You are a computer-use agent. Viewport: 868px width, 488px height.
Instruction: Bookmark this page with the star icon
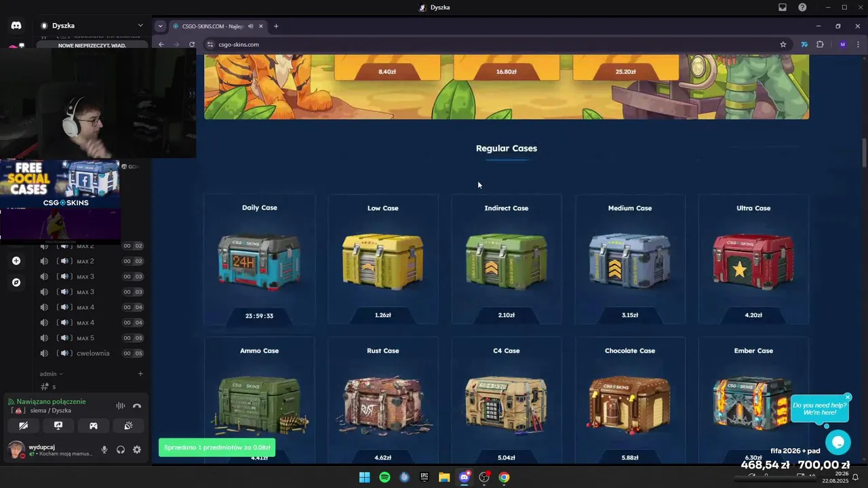[783, 44]
